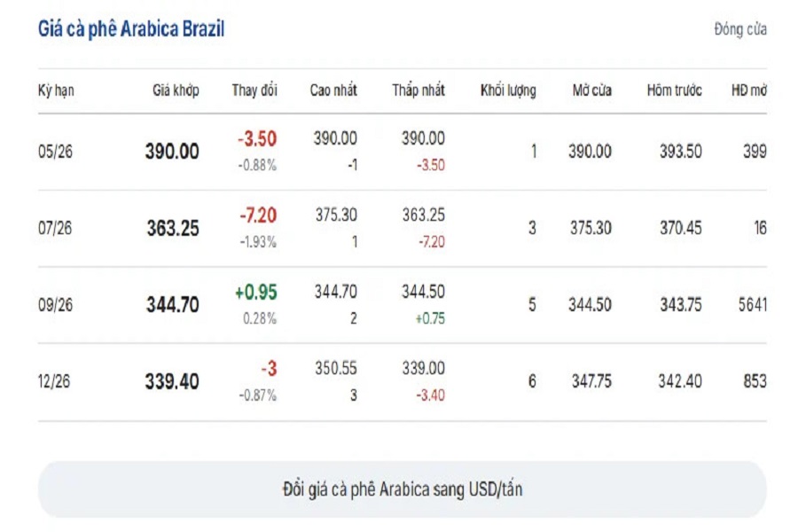Click the convert Arabica price to USD/tấn button
This screenshot has width=798, height=532.
pyautogui.click(x=402, y=489)
